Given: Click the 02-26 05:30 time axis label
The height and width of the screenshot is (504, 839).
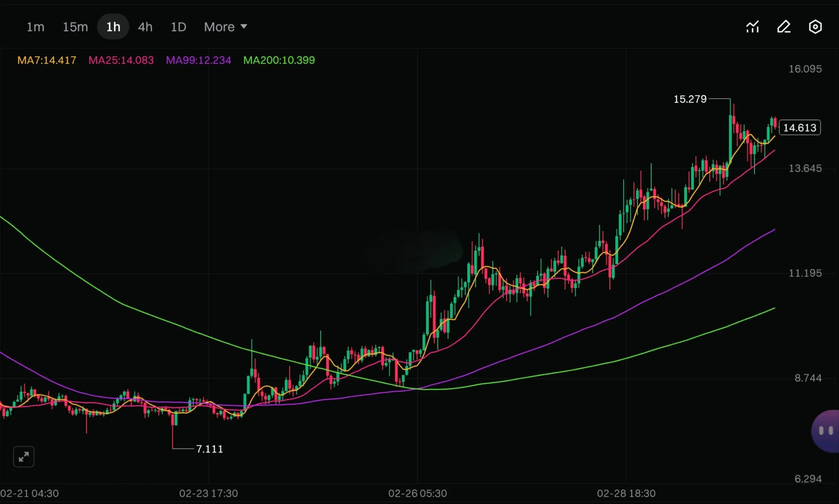Looking at the screenshot, I should pyautogui.click(x=417, y=493).
